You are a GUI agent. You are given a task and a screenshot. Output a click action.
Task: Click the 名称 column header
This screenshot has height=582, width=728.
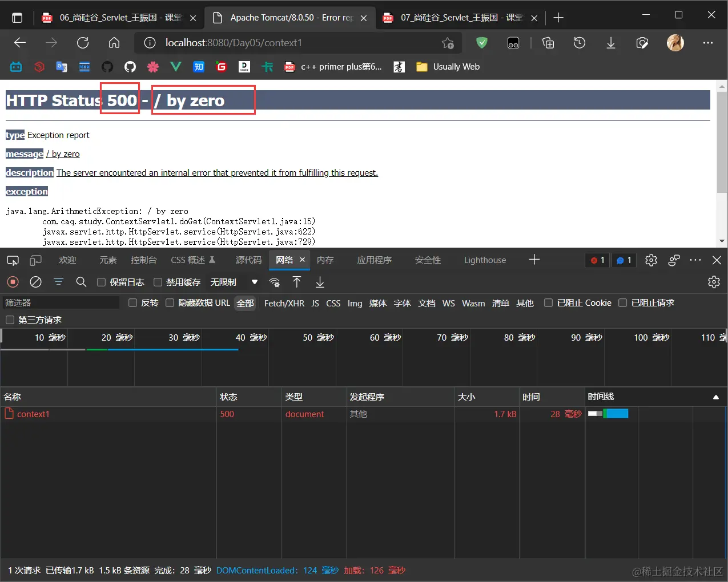108,397
